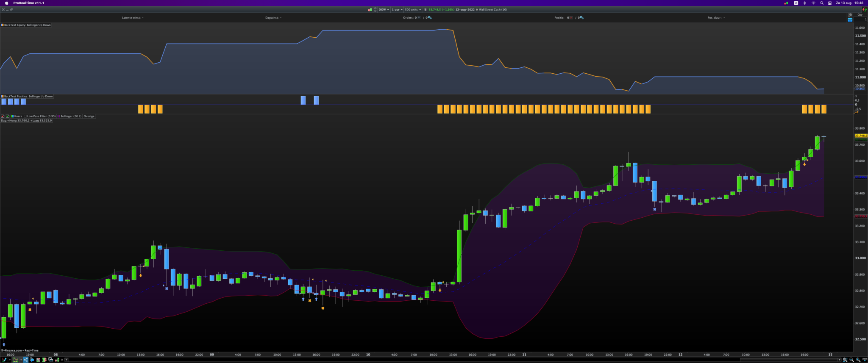Expand the indicators dropdown arrow in bottom toolbar
Viewport: 868px width, 363px height.
tap(21, 360)
